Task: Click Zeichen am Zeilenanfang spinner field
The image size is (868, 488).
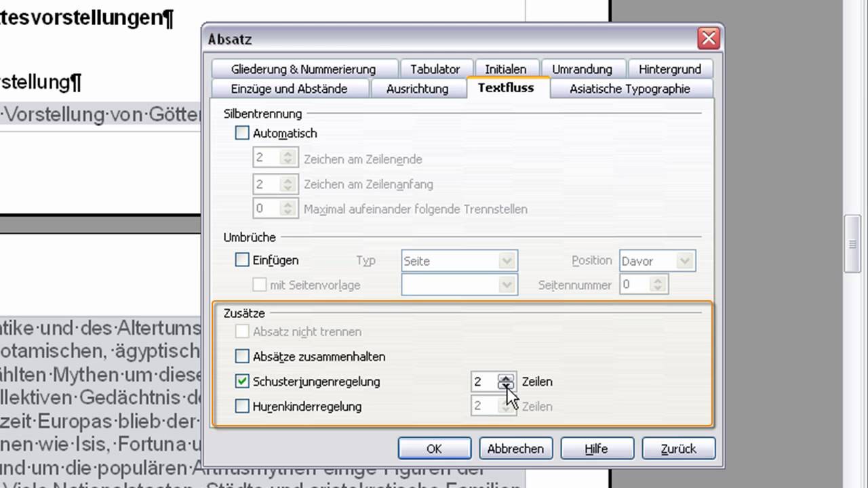Action: pos(275,184)
